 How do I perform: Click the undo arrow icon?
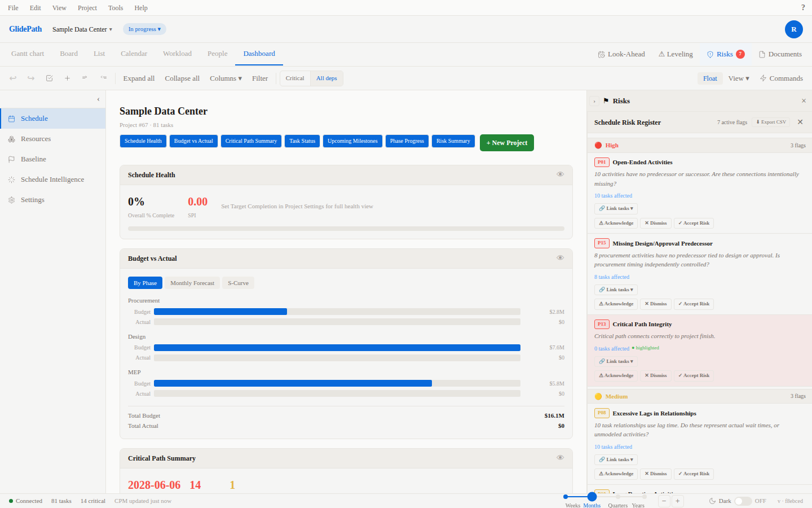13,78
